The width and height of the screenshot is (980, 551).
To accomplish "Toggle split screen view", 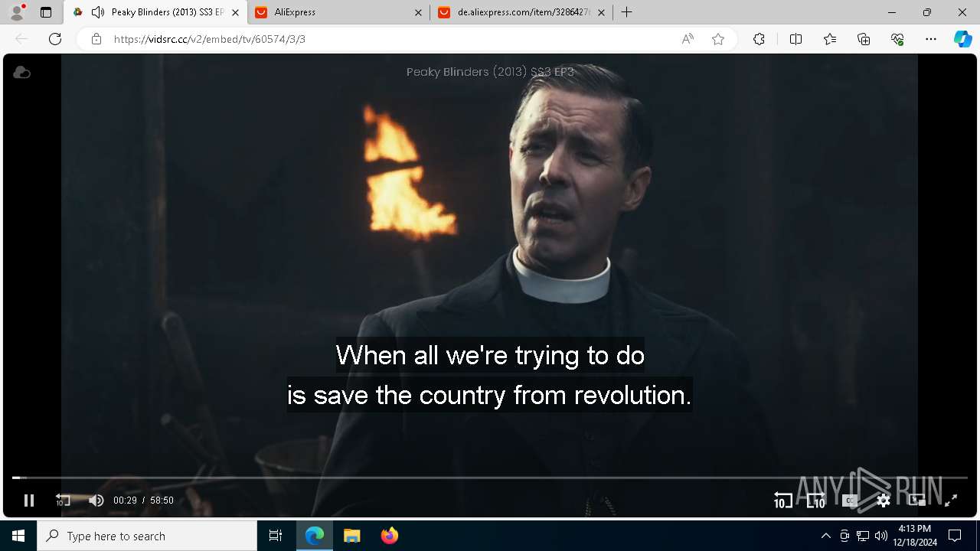I will (x=795, y=39).
